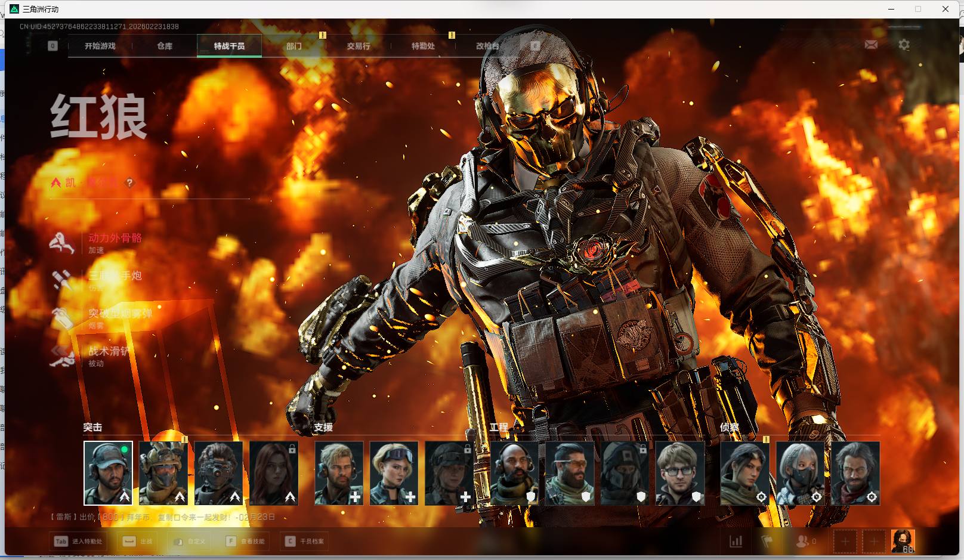Switch to the 改枪台 tab
The image size is (964, 560).
(487, 46)
